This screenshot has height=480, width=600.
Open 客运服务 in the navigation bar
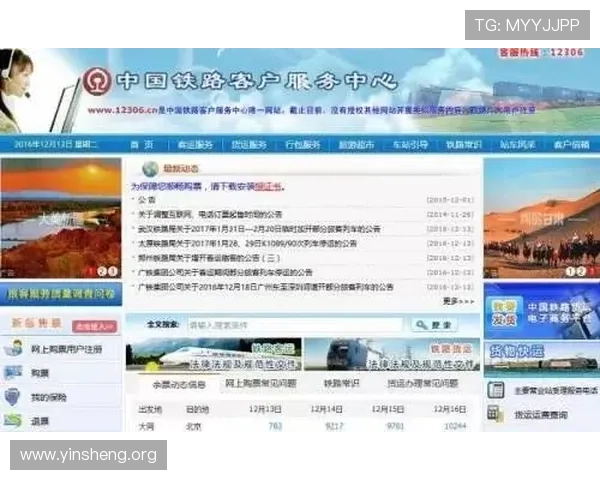[195, 145]
